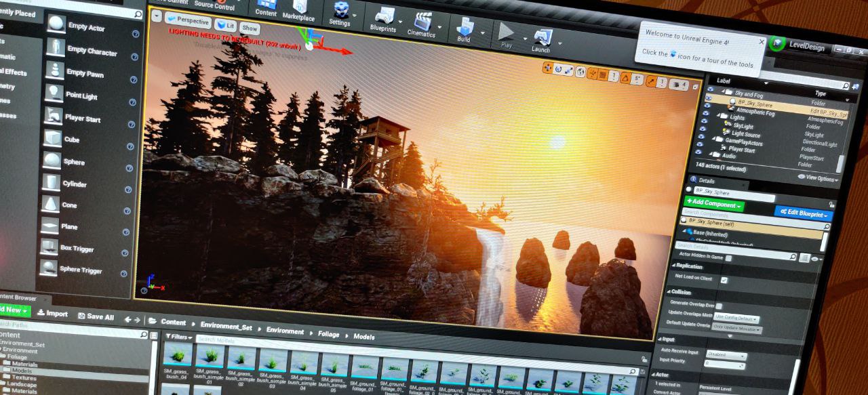Toggle visibility of BP_Sky_Sphere

pos(709,98)
